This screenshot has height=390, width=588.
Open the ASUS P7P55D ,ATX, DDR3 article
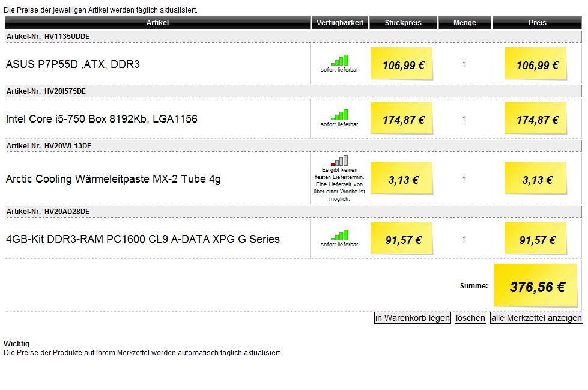73,64
